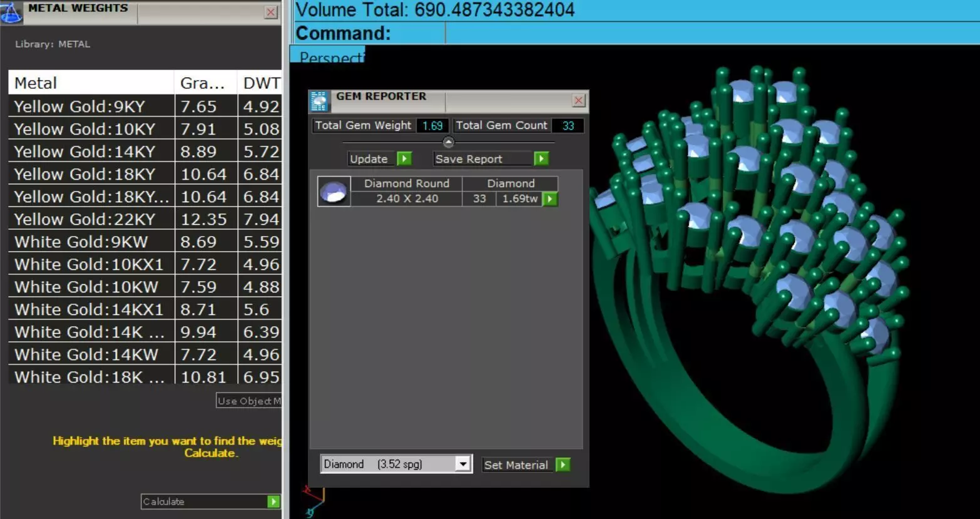Collapse the Gem Reporter summary with round arrow
The width and height of the screenshot is (980, 519).
point(448,142)
